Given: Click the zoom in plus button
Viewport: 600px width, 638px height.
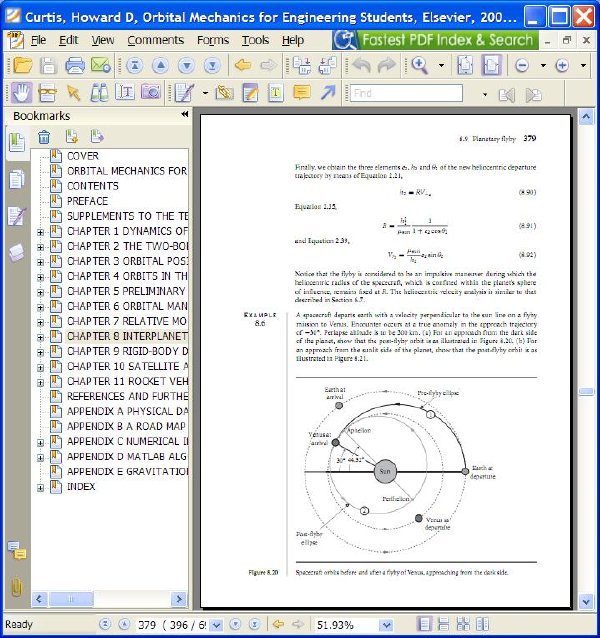Looking at the screenshot, I should [562, 66].
